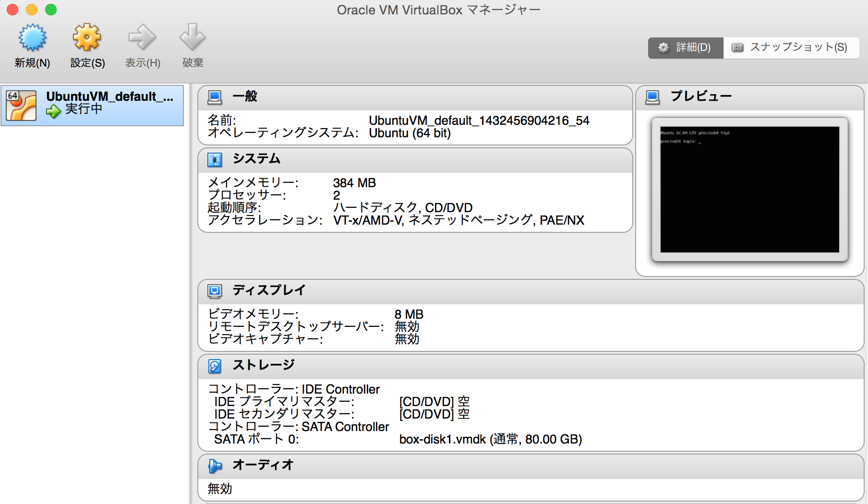Click the boot order ハードディスク, CD/DVD value
Image resolution: width=868 pixels, height=504 pixels.
click(403, 208)
